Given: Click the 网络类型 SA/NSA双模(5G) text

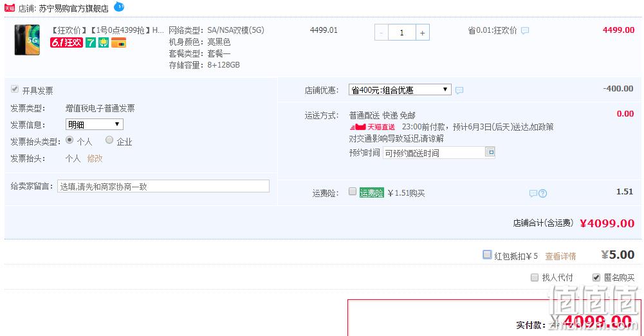Looking at the screenshot, I should (216, 30).
